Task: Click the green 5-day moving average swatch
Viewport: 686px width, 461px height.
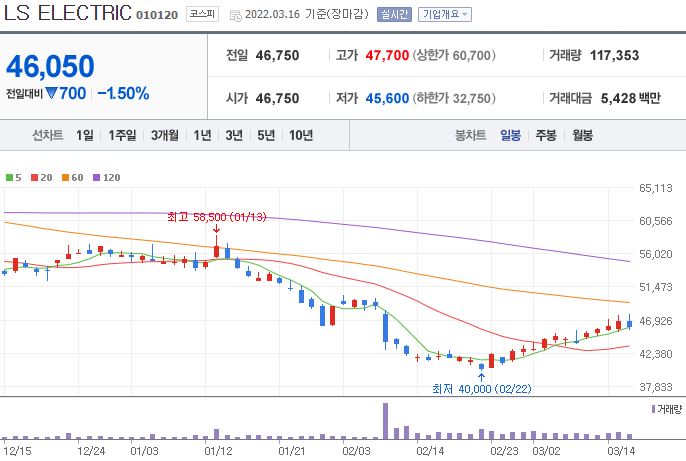Action: pyautogui.click(x=9, y=178)
